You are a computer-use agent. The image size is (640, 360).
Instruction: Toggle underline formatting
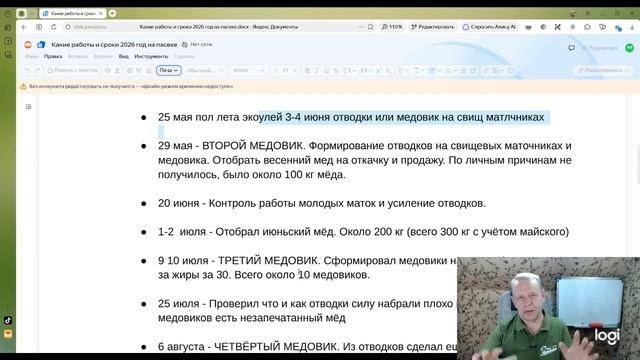[326, 71]
